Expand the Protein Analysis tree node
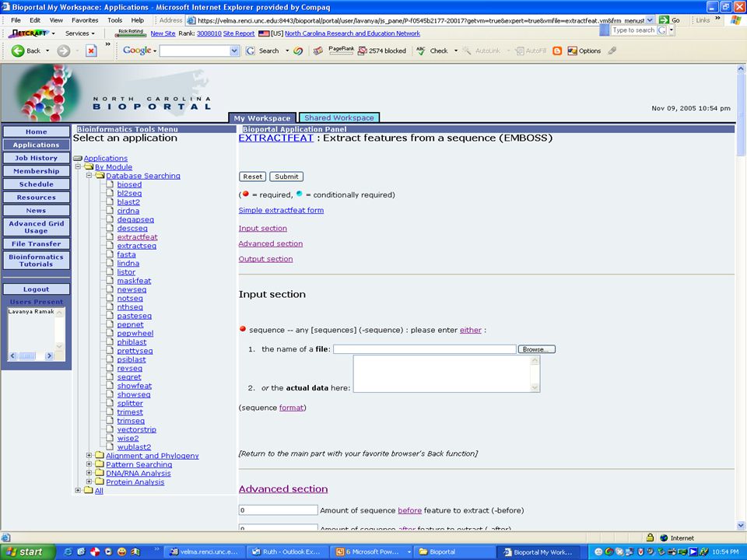Image resolution: width=747 pixels, height=560 pixels. 89,482
